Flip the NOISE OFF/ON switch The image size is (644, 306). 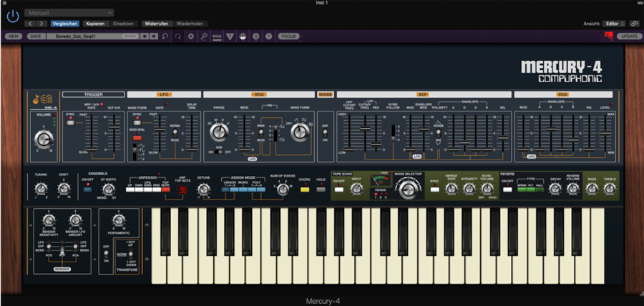326,133
